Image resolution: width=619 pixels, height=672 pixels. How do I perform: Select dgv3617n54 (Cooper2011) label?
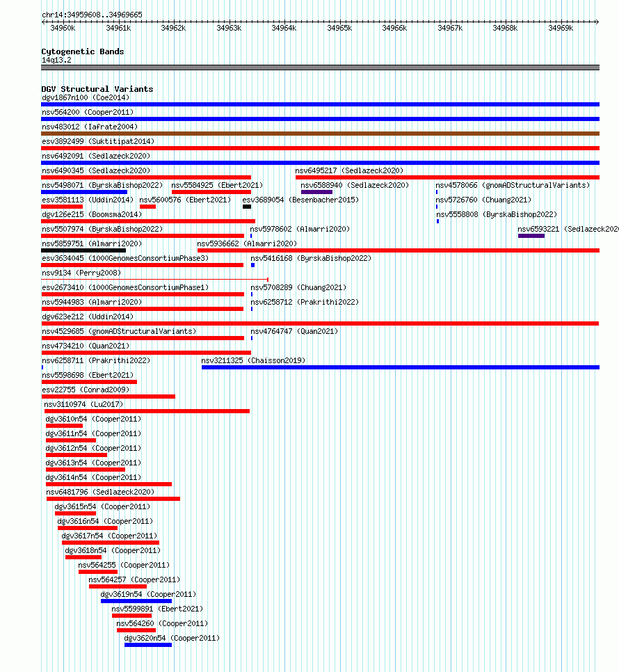(109, 535)
